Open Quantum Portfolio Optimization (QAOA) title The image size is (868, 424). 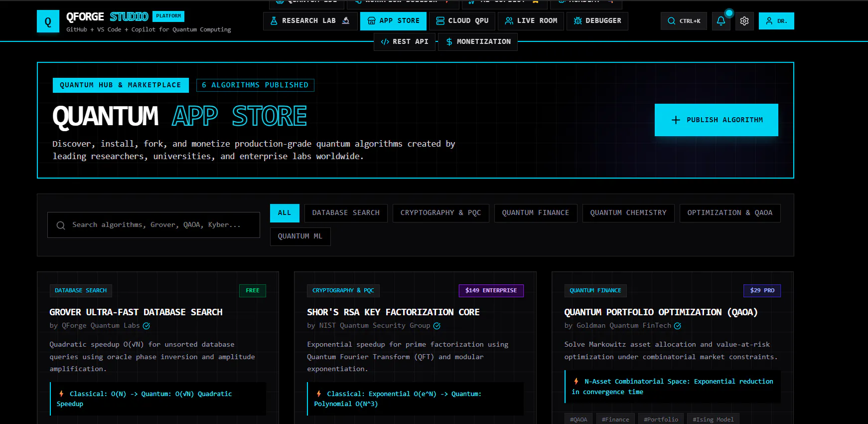click(661, 312)
